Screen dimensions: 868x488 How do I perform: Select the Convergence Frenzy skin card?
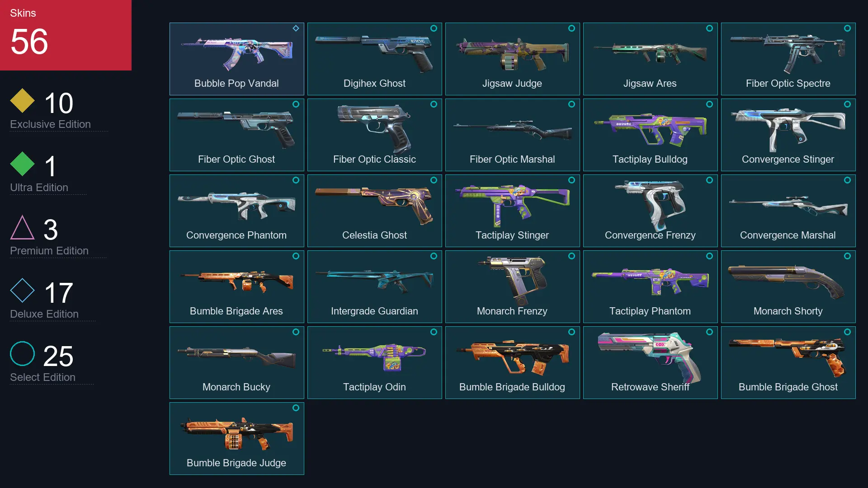[x=650, y=211]
